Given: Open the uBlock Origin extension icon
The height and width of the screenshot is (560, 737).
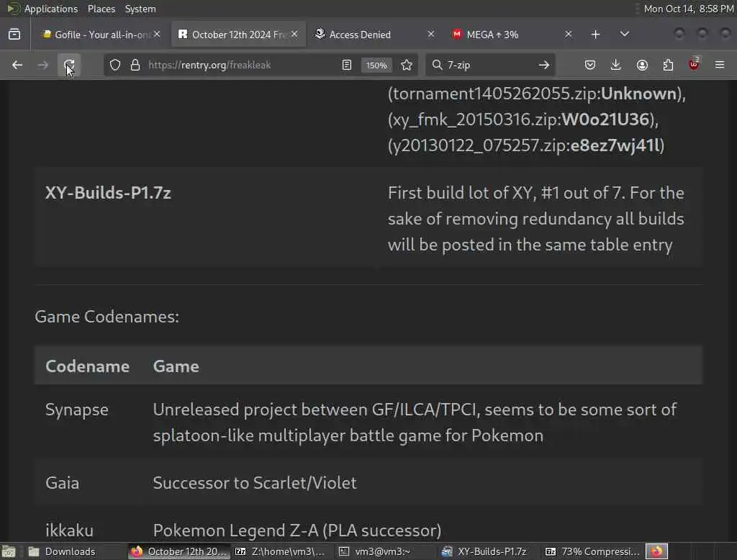Looking at the screenshot, I should [x=694, y=64].
